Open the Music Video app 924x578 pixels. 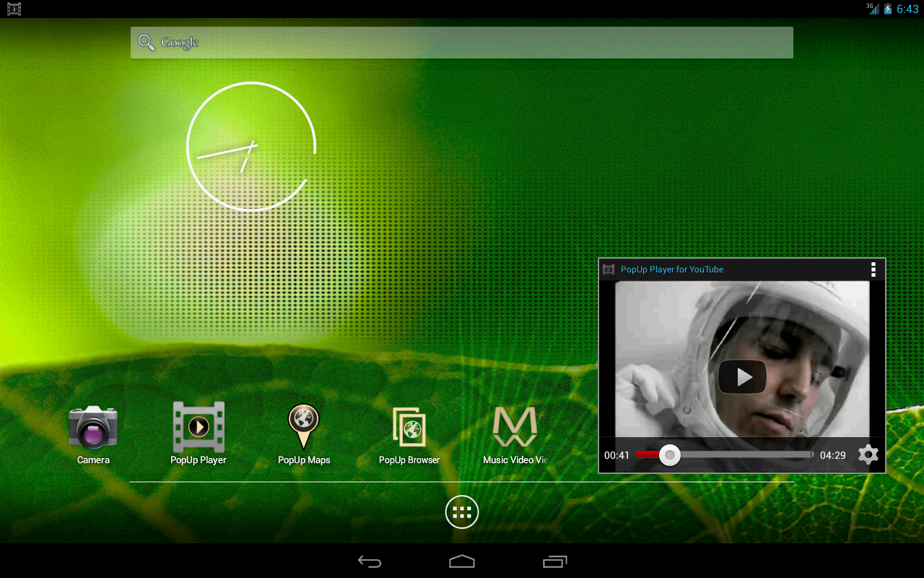515,434
